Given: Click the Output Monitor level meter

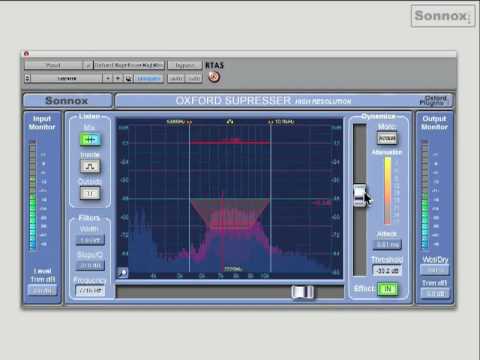Looking at the screenshot, I should point(425,195).
